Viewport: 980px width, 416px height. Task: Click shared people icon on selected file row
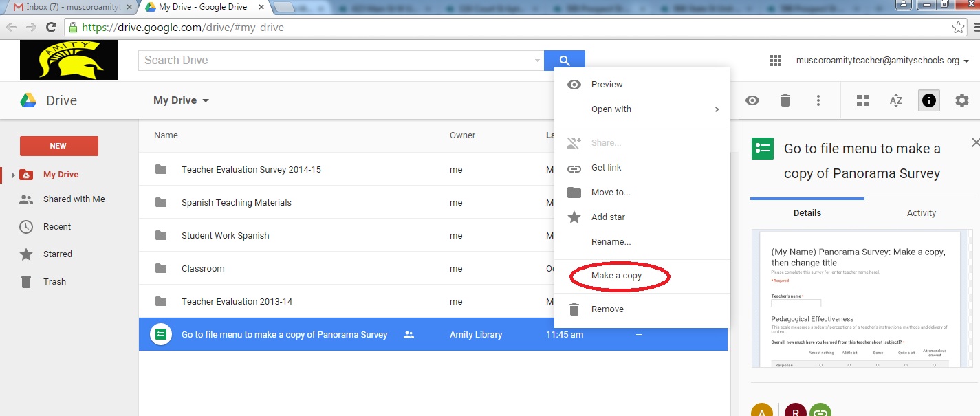pos(409,335)
